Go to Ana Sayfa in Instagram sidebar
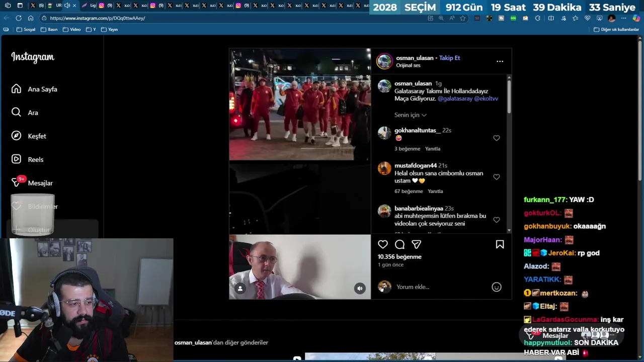The height and width of the screenshot is (362, 644). click(34, 89)
